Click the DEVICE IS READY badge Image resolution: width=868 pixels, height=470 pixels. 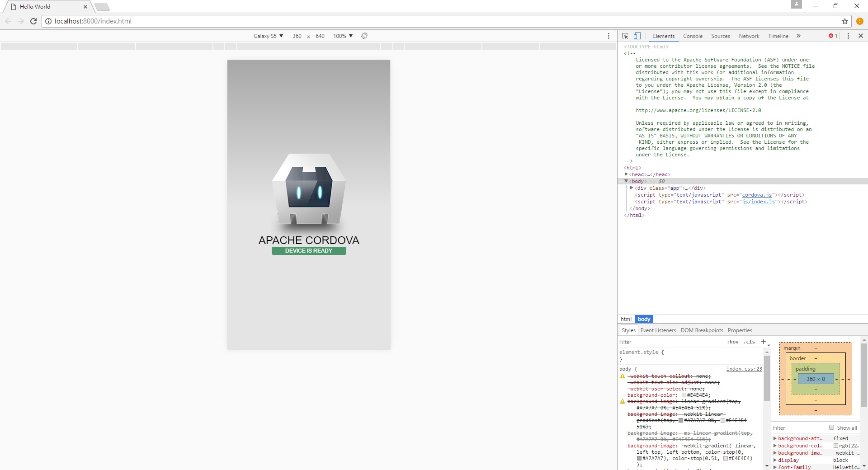(x=309, y=251)
